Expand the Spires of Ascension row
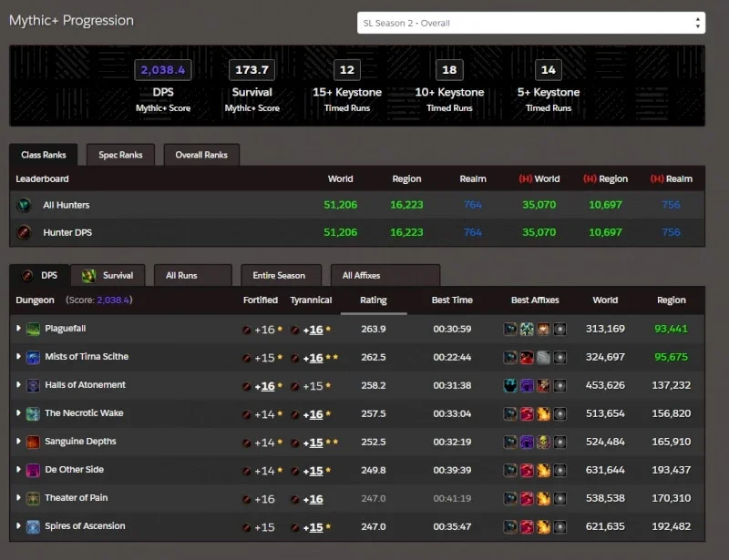 point(18,525)
